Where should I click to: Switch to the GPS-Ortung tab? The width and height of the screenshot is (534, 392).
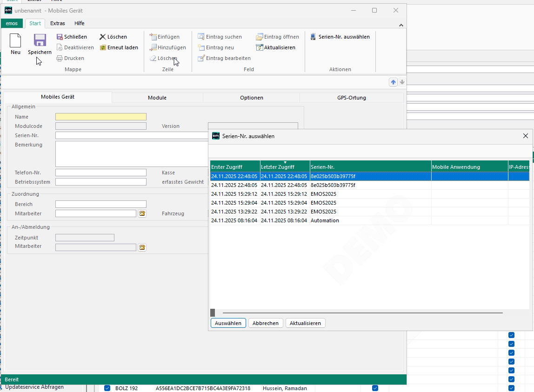[351, 98]
